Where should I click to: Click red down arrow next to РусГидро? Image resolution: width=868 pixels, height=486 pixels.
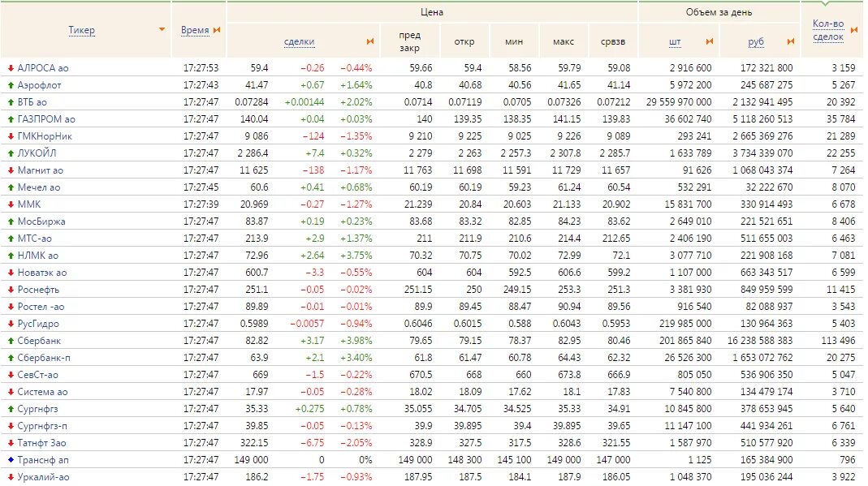pyautogui.click(x=11, y=324)
